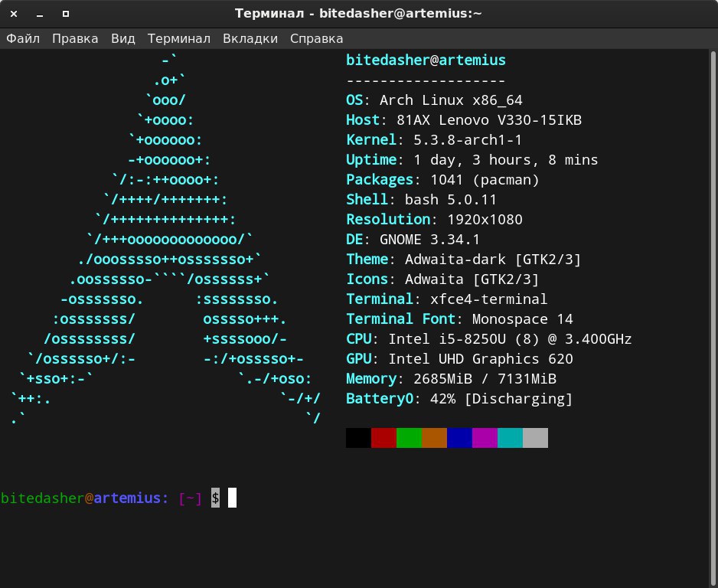The width and height of the screenshot is (718, 588).
Task: Click the magenta color block
Action: tap(485, 438)
